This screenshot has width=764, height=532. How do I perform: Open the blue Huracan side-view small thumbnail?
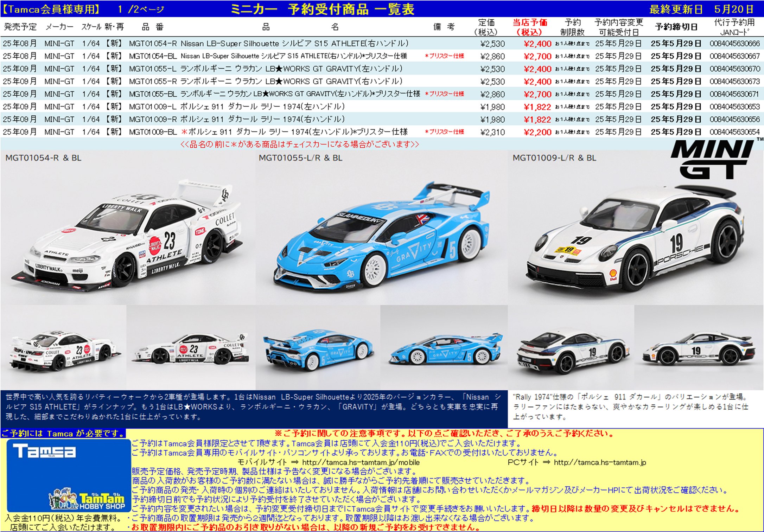pos(444,348)
